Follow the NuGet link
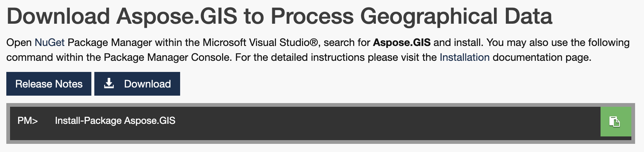This screenshot has height=152, width=644. [49, 43]
